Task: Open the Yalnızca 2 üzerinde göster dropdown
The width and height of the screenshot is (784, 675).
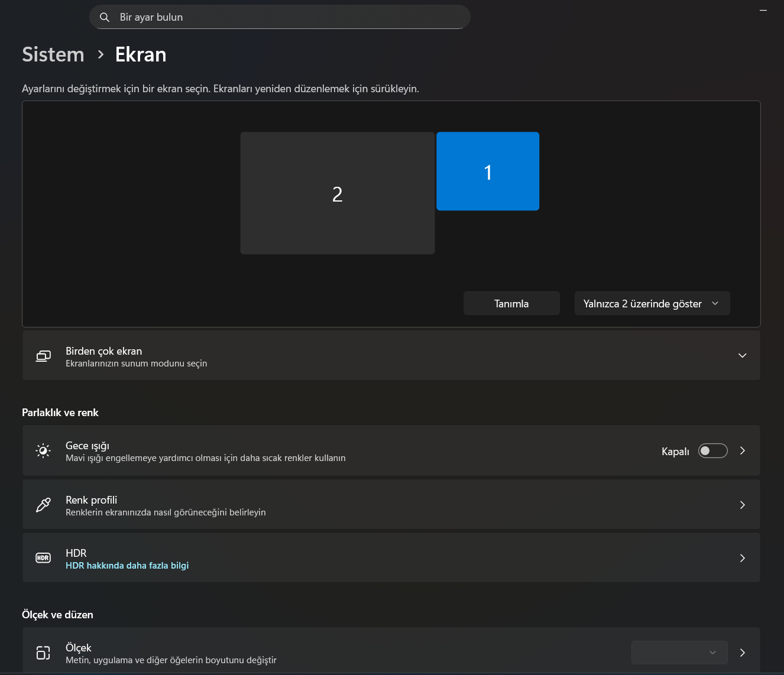Action: tap(652, 303)
